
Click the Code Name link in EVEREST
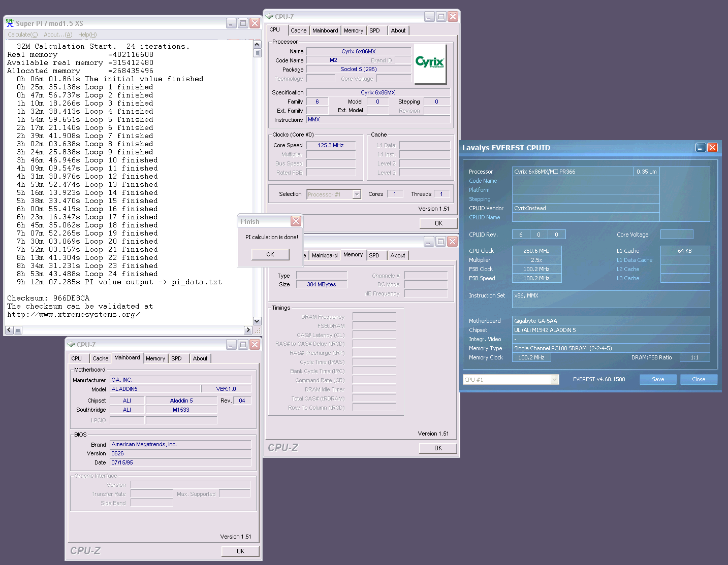point(483,181)
